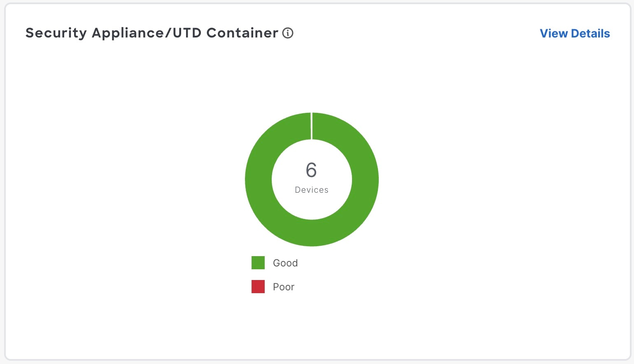The height and width of the screenshot is (364, 634).
Task: Click the word Security in the heading
Action: 56,33
